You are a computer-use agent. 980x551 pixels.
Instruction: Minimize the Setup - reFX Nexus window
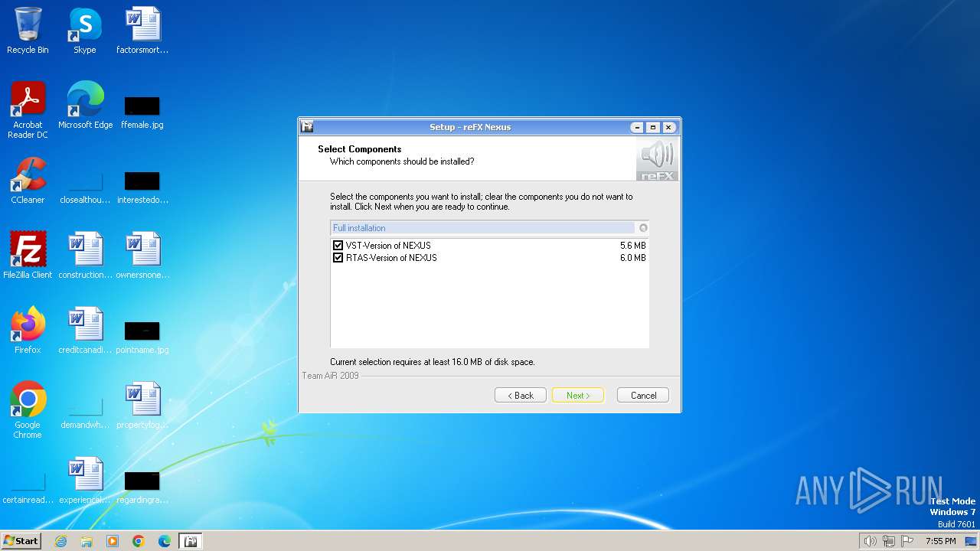(x=637, y=127)
